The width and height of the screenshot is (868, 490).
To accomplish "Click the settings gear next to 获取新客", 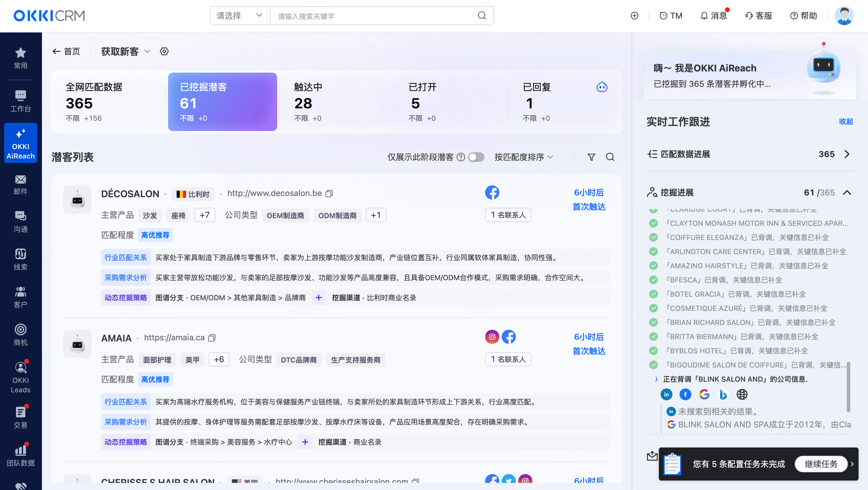I will [x=164, y=52].
